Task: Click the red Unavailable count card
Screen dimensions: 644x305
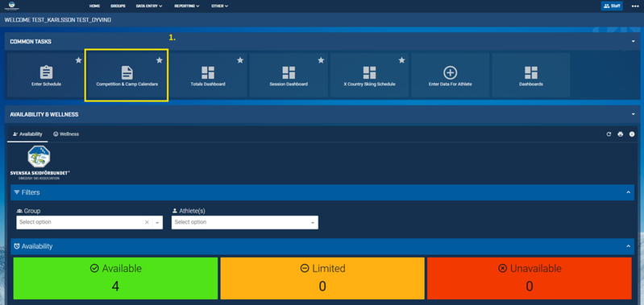Action: (530, 278)
